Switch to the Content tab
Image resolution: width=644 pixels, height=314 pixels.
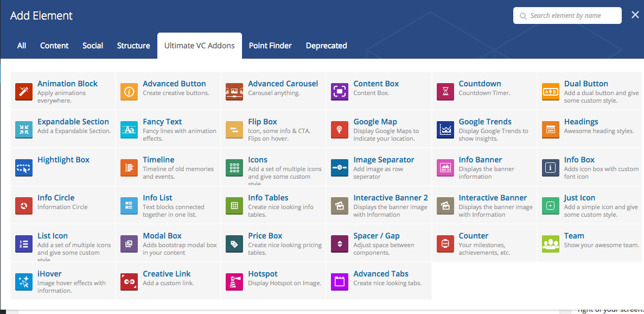54,46
